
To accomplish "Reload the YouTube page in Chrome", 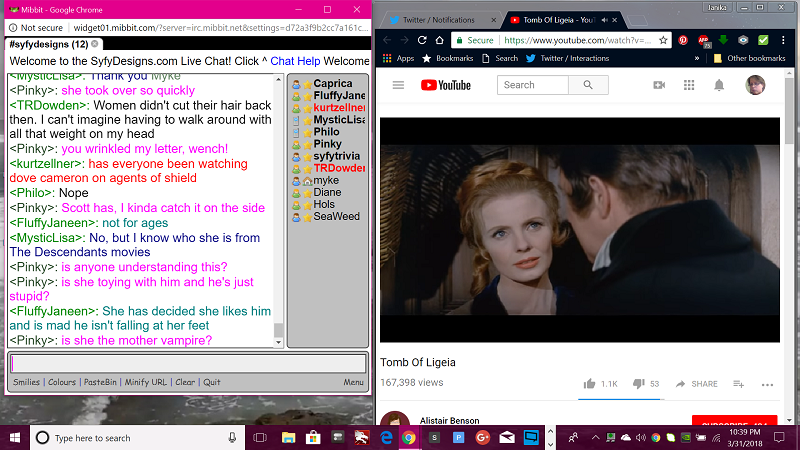I will pyautogui.click(x=422, y=40).
